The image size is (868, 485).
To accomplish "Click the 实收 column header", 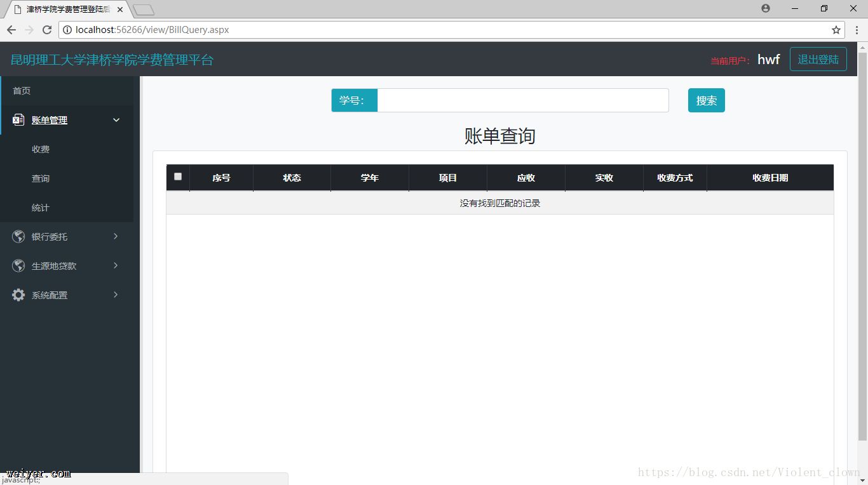I will pos(604,178).
